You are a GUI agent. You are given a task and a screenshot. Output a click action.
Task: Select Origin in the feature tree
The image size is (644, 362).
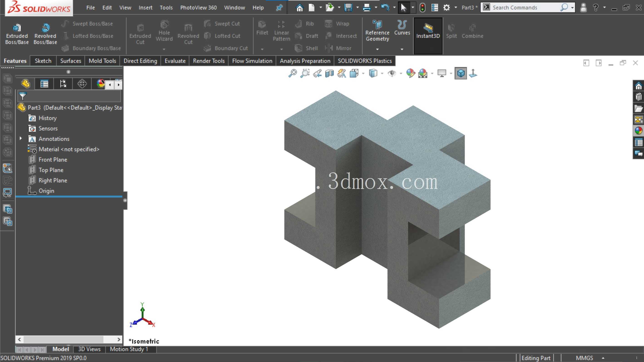[46, 191]
